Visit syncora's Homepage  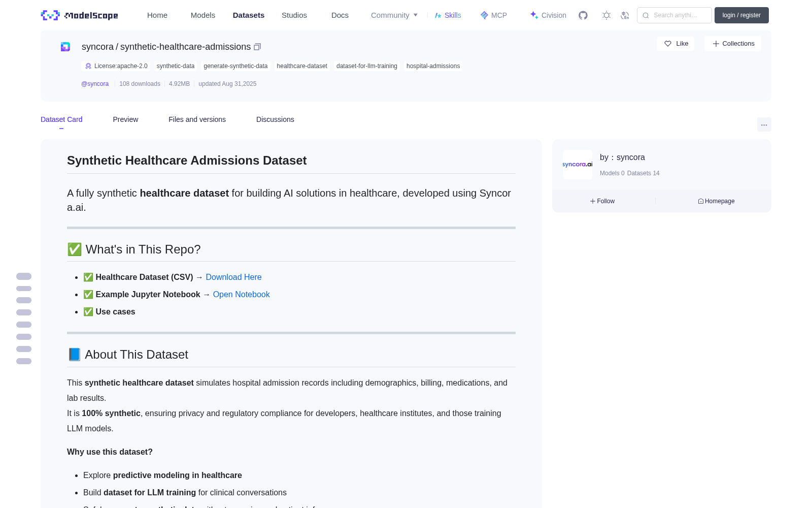[x=716, y=201]
